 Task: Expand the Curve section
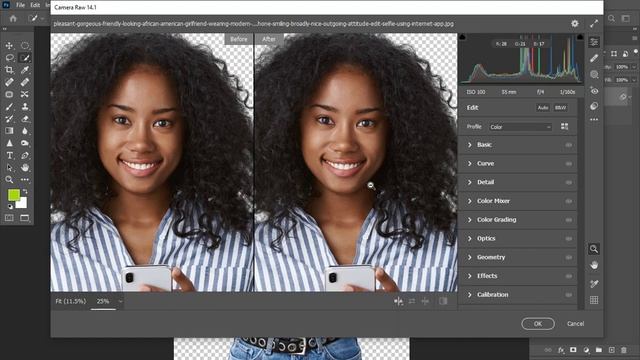tap(469, 164)
